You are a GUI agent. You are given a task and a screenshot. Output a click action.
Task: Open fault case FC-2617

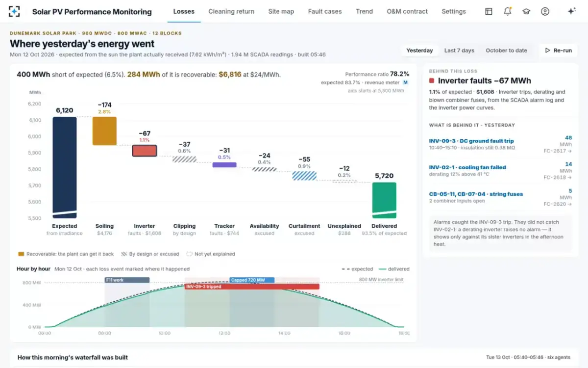click(558, 151)
